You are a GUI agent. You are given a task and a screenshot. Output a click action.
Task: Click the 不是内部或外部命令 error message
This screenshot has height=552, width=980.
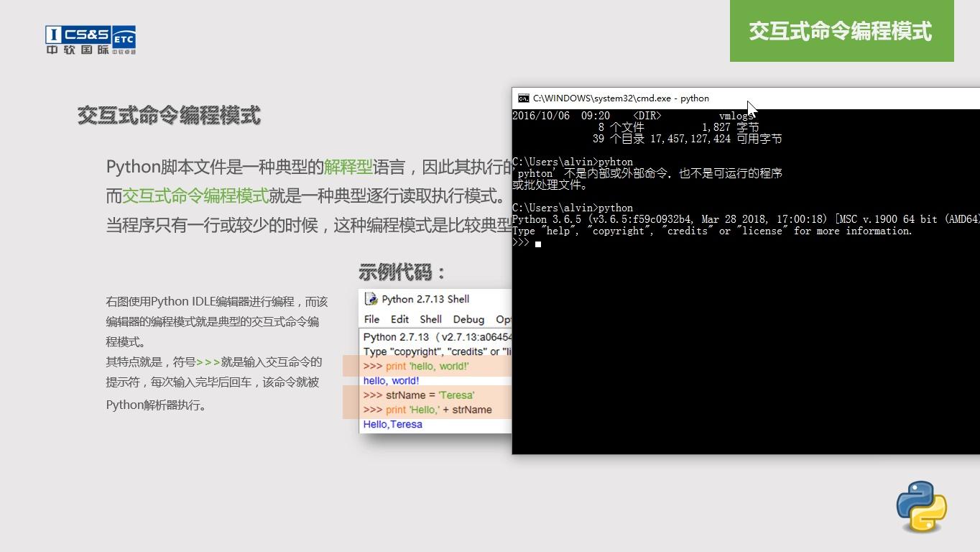point(649,173)
